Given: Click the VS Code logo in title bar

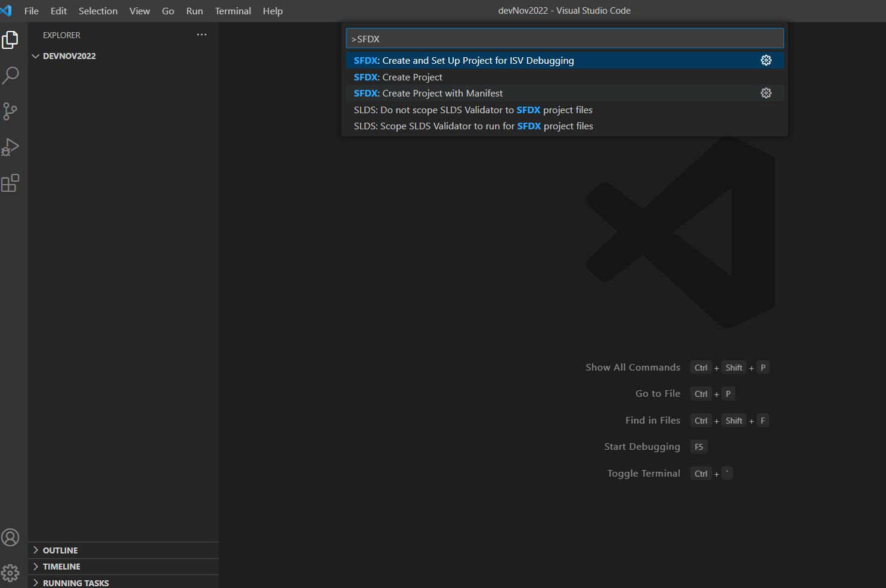Looking at the screenshot, I should tap(7, 11).
